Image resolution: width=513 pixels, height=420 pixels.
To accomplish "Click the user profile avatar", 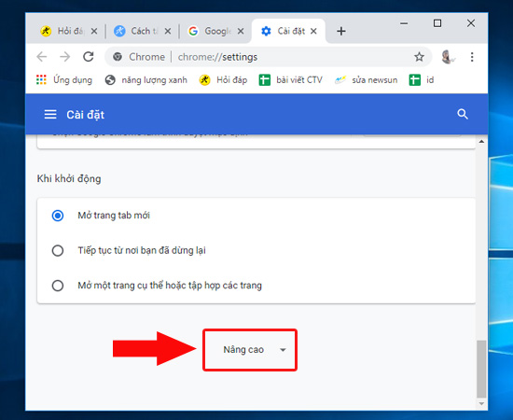I will pyautogui.click(x=448, y=57).
